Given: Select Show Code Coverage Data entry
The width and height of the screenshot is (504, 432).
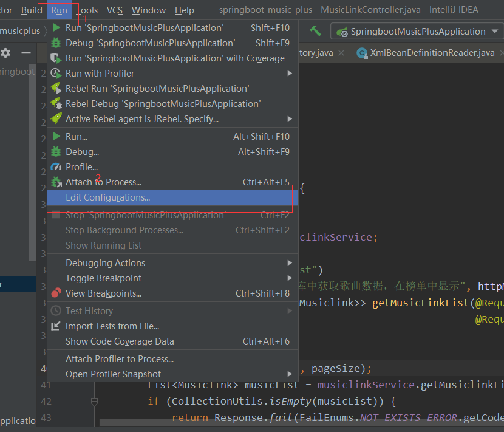Looking at the screenshot, I should pyautogui.click(x=172, y=341).
